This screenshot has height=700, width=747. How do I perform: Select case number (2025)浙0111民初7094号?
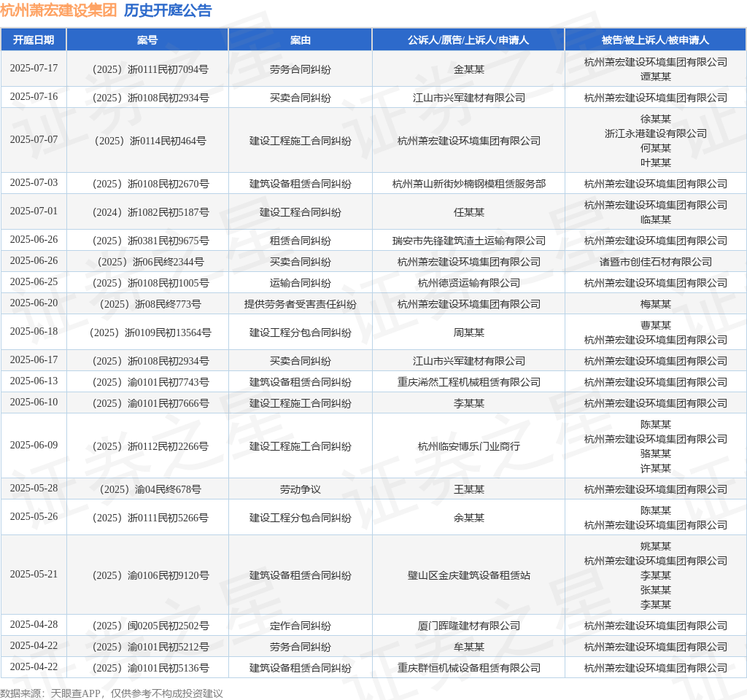(x=150, y=69)
